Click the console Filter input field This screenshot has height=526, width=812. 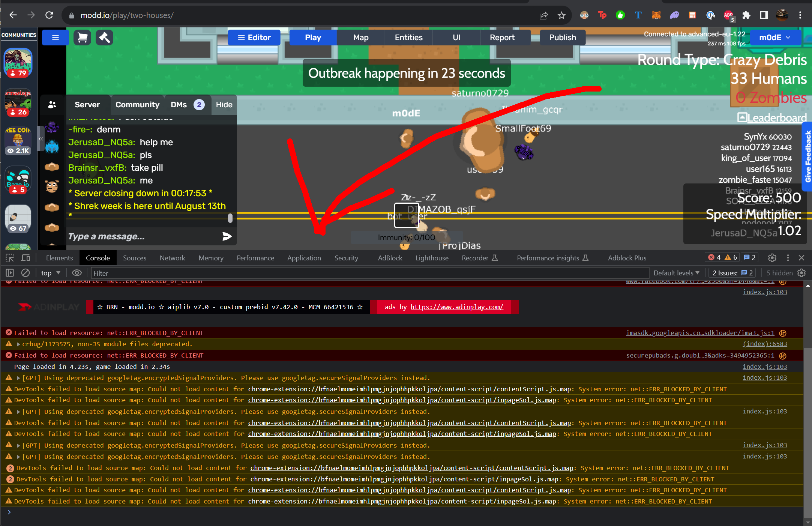pos(369,273)
